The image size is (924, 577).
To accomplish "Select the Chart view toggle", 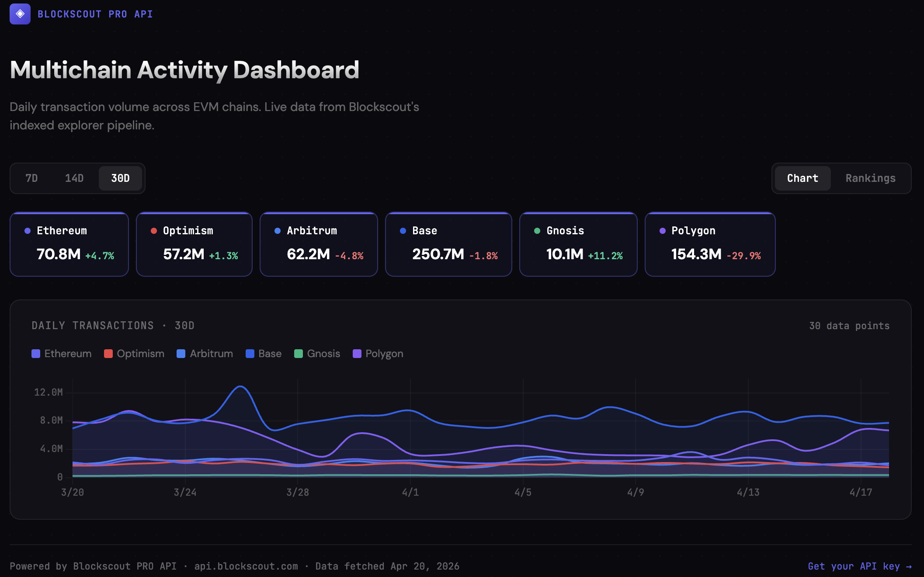I will tap(802, 178).
